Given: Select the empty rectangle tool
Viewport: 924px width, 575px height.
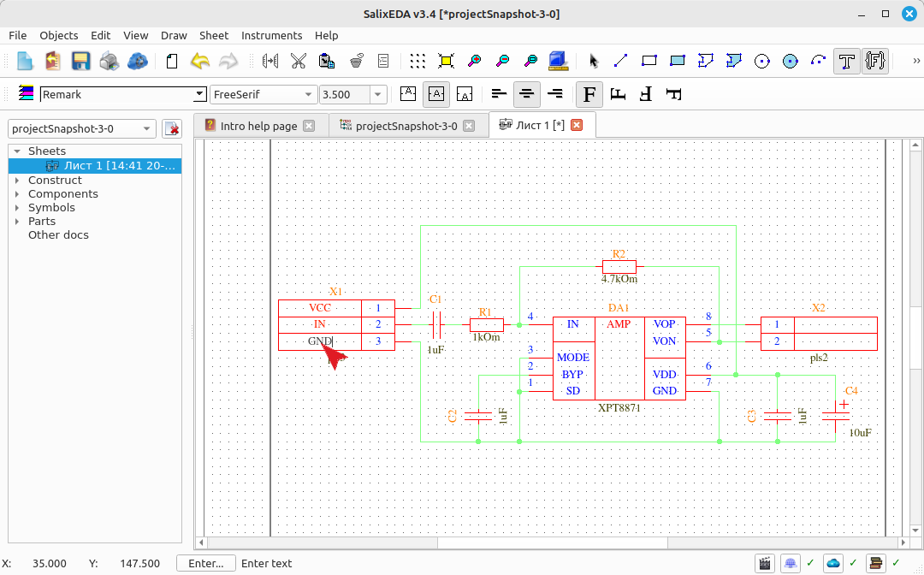Looking at the screenshot, I should coord(649,61).
